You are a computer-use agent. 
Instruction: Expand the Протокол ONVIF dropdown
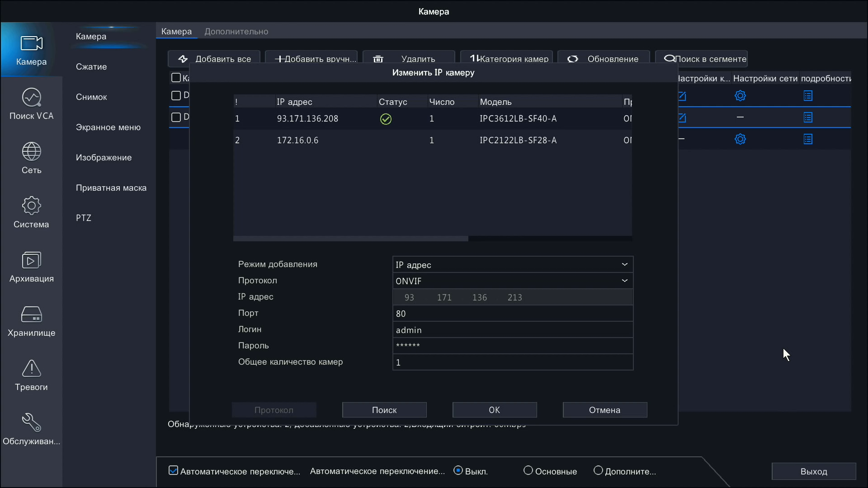(x=513, y=281)
